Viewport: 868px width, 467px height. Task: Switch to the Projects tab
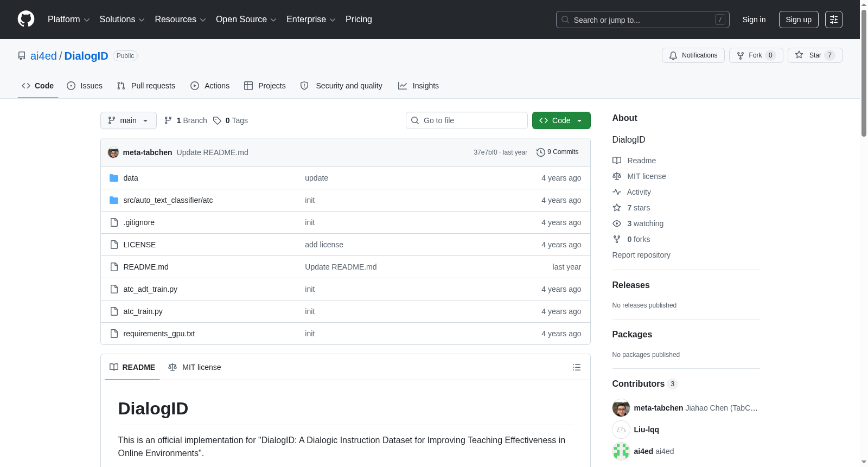[265, 86]
